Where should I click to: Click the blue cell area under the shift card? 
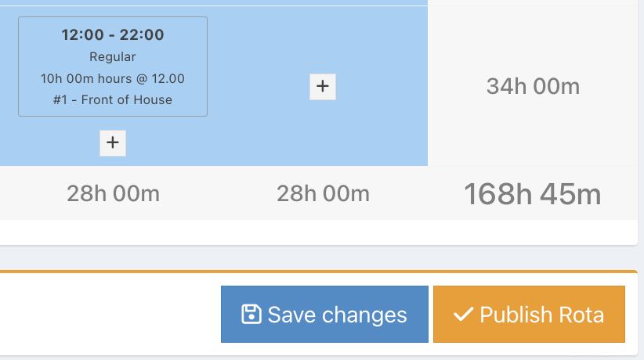click(53, 143)
